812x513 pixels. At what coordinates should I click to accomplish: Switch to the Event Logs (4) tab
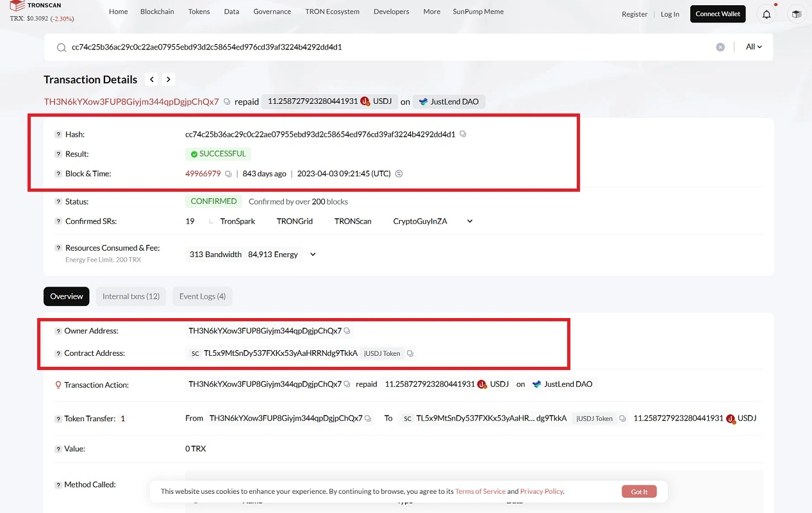[203, 296]
